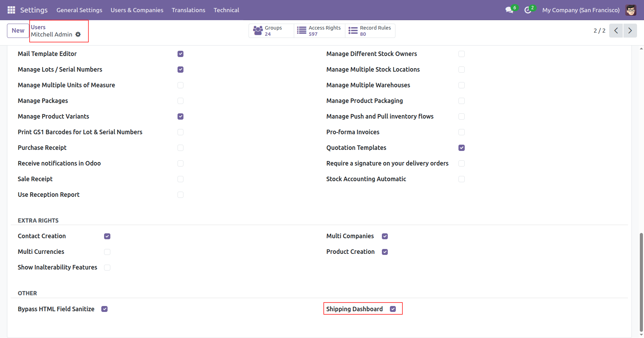Open the Translations menu

coord(188,10)
